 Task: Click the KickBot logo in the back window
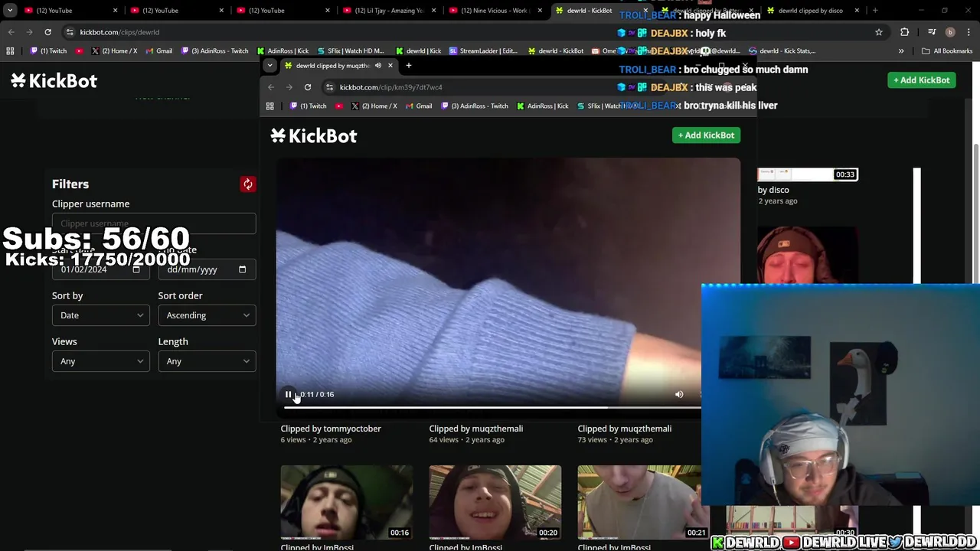pyautogui.click(x=54, y=80)
